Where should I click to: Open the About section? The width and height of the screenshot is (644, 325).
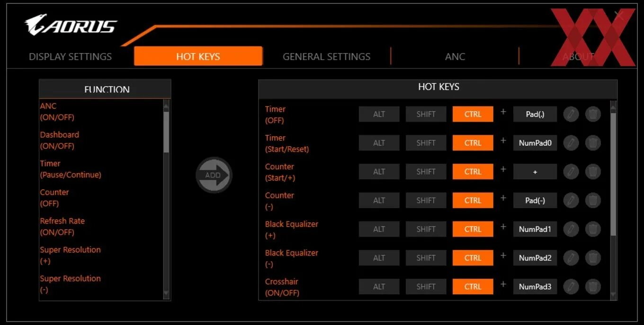click(578, 56)
